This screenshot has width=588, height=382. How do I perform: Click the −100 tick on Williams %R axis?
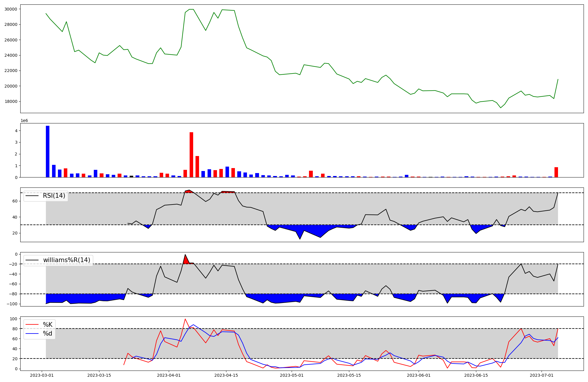tap(11, 304)
